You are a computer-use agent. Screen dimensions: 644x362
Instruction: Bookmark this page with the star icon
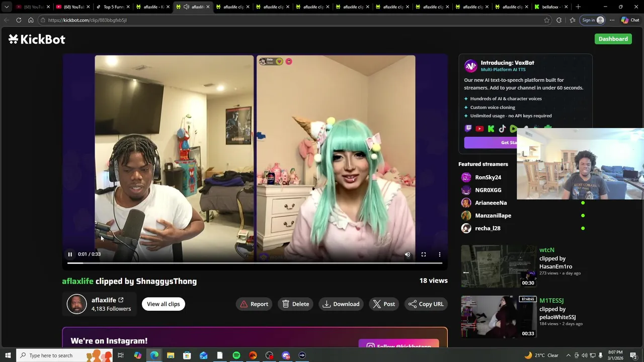pyautogui.click(x=547, y=20)
